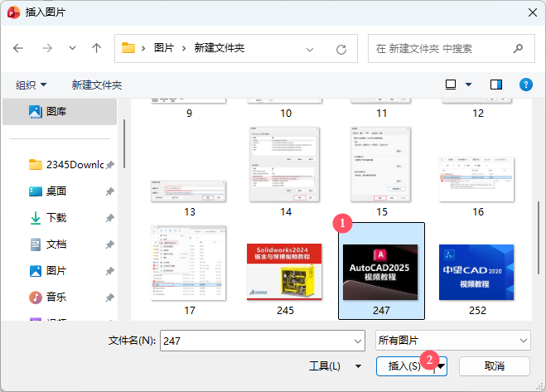Open the 所有图片 file type dropdown
Viewport: 546px width, 392px height.
pyautogui.click(x=453, y=341)
